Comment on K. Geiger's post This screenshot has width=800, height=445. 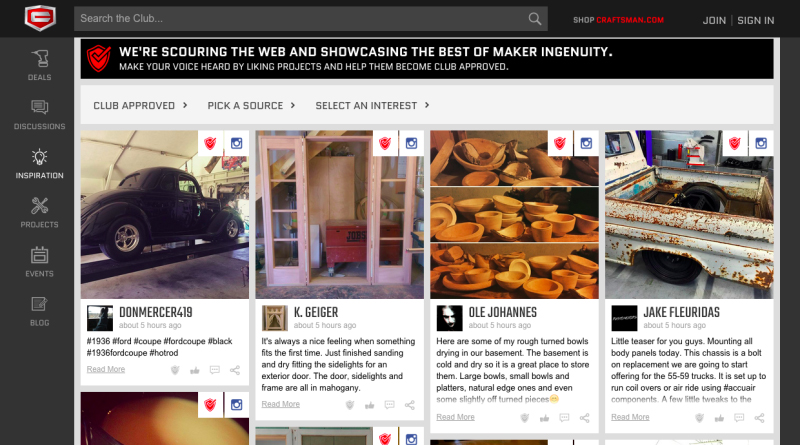tap(389, 405)
